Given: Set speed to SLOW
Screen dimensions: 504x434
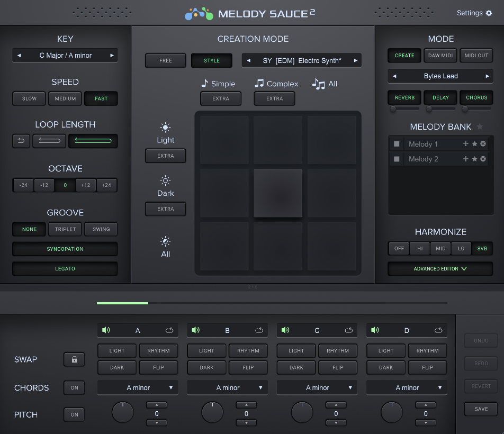Looking at the screenshot, I should coord(29,98).
